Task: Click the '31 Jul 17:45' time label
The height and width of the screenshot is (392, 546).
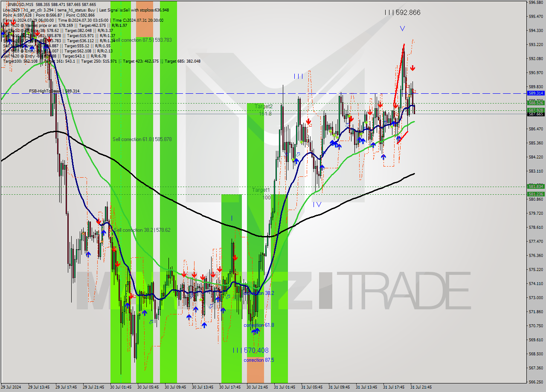Action: (x=394, y=387)
